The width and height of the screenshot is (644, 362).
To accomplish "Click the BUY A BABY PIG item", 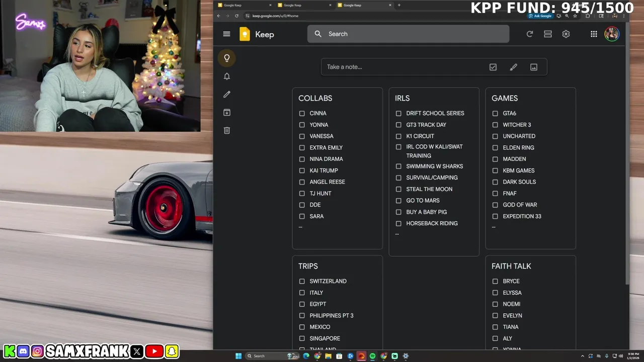I will 426,212.
